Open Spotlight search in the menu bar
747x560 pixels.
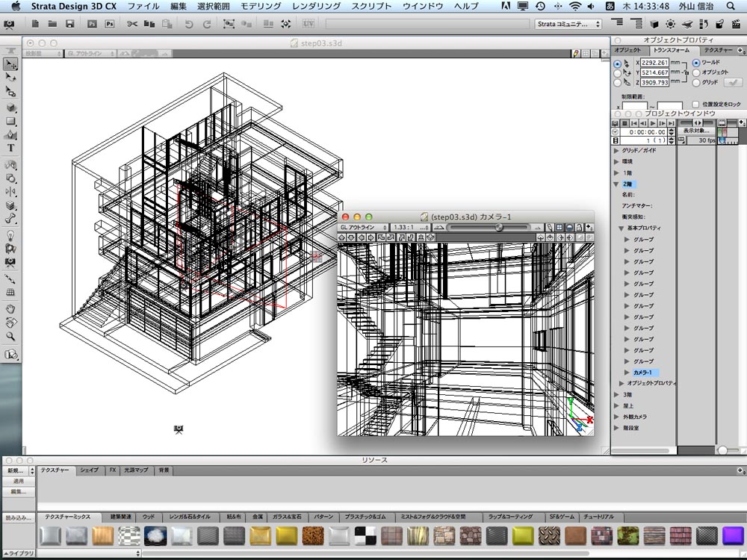click(731, 6)
